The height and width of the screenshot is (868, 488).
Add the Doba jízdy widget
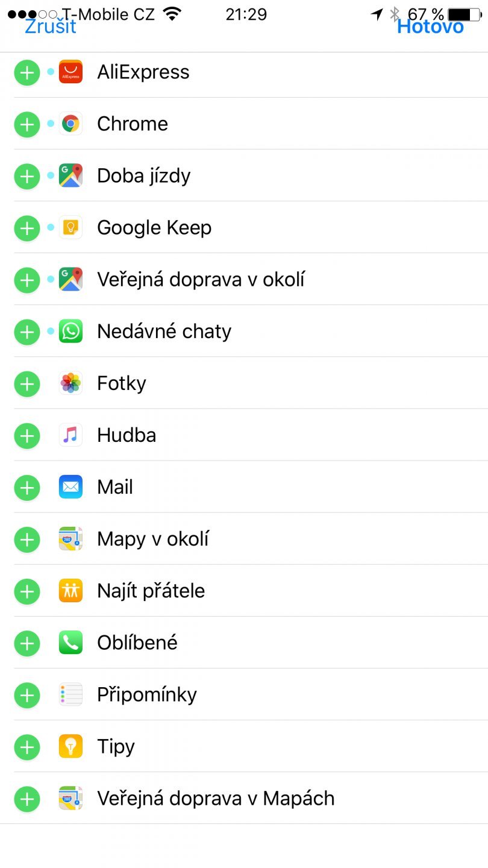click(27, 176)
